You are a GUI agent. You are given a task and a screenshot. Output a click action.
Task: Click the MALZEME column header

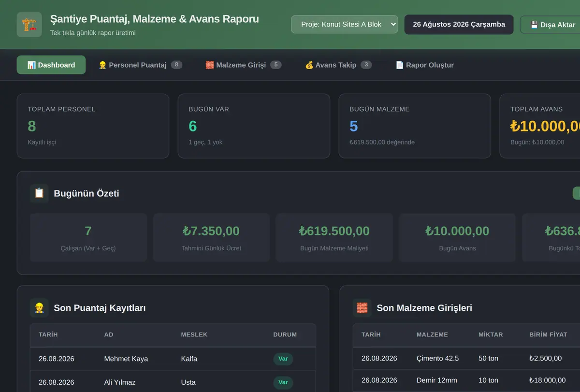click(x=432, y=334)
